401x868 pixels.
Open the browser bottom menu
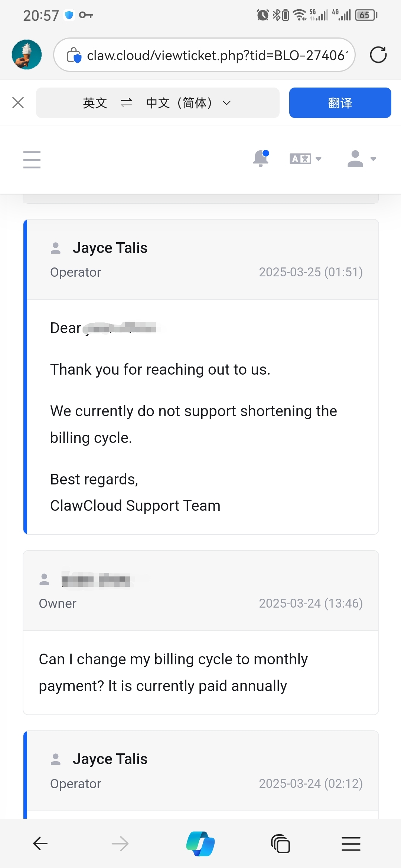(351, 844)
